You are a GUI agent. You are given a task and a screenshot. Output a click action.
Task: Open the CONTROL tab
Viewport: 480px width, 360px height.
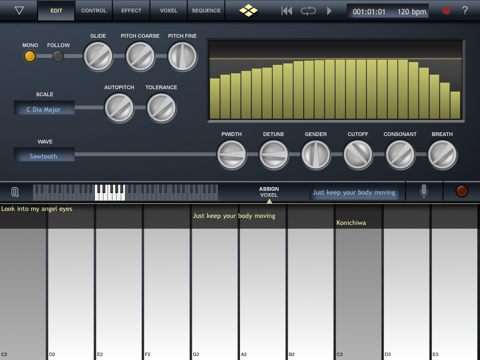pos(94,11)
